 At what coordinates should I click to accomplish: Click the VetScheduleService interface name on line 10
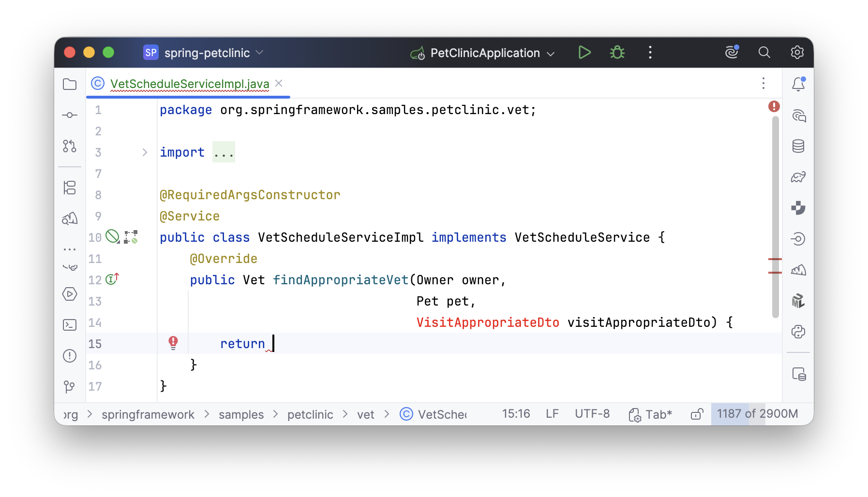click(x=582, y=237)
